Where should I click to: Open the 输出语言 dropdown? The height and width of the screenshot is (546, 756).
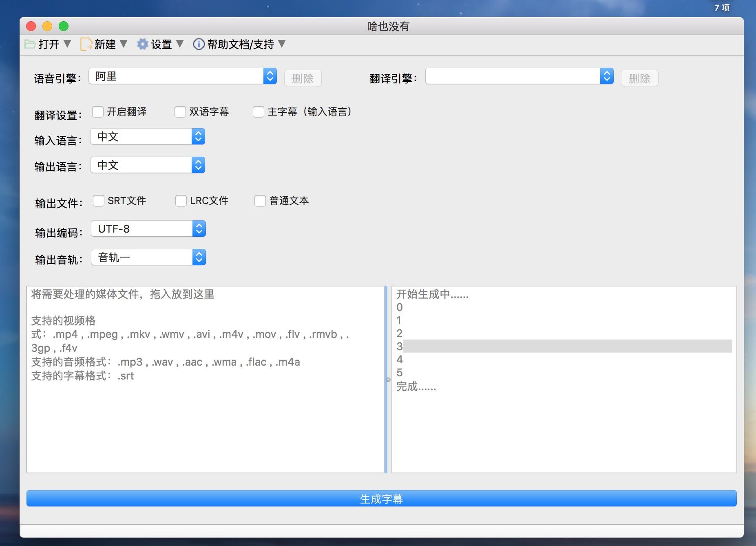[148, 165]
